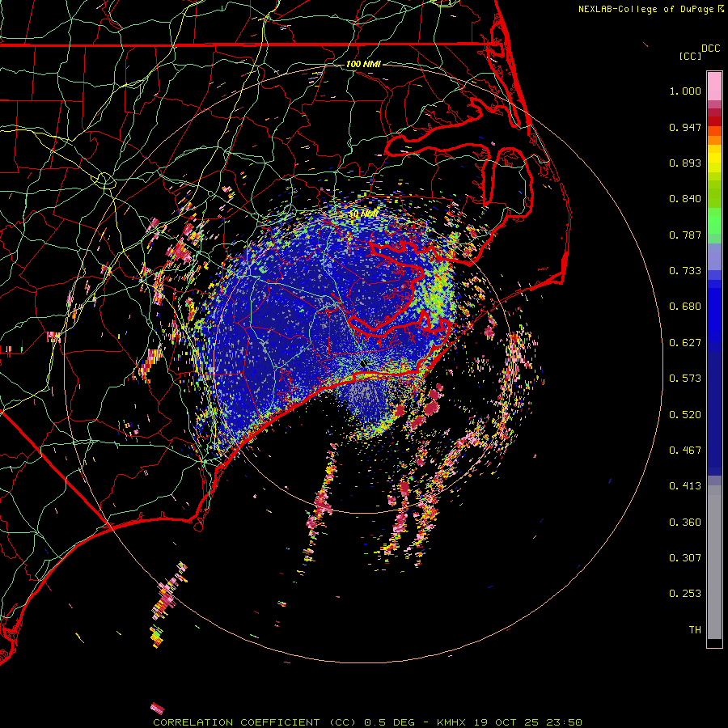
Task: Click the 100 NMI range ring label
Action: click(363, 64)
